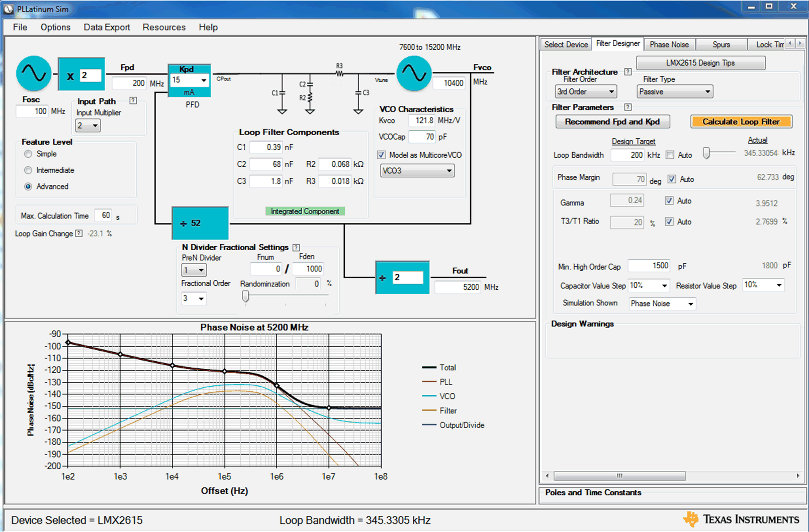Open the Filter Parameters help icon
The image size is (809, 532).
(x=627, y=108)
